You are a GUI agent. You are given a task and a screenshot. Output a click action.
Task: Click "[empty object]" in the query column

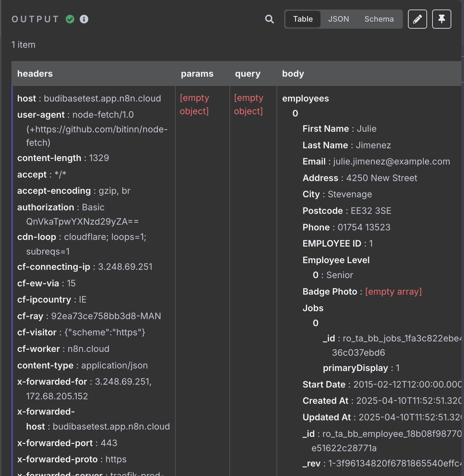249,104
